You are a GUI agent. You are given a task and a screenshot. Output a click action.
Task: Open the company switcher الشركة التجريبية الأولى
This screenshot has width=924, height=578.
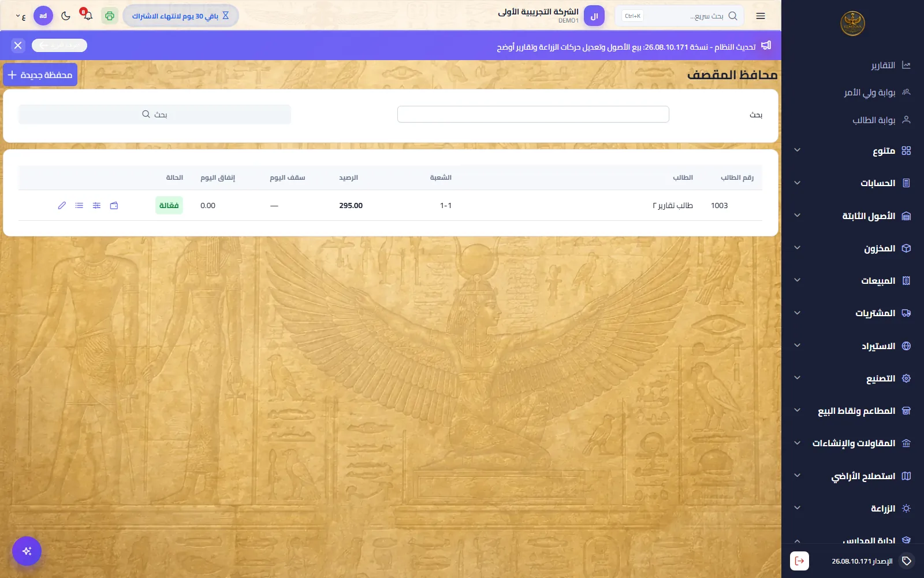[551, 16]
